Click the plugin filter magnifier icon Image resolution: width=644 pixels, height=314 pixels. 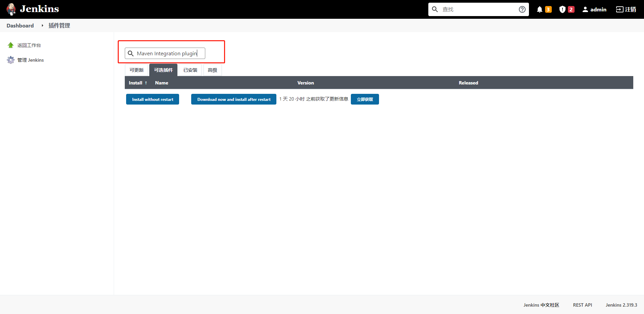coord(131,53)
